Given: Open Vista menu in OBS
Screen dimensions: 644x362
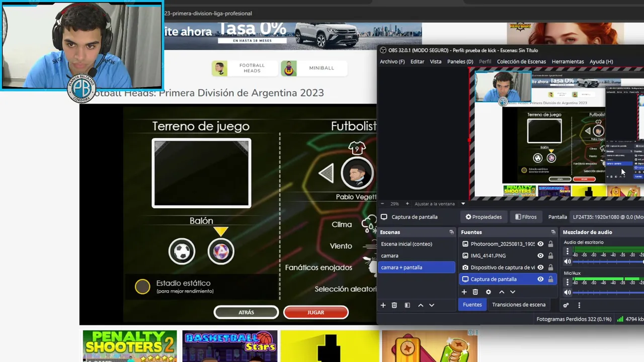Looking at the screenshot, I should [x=436, y=61].
